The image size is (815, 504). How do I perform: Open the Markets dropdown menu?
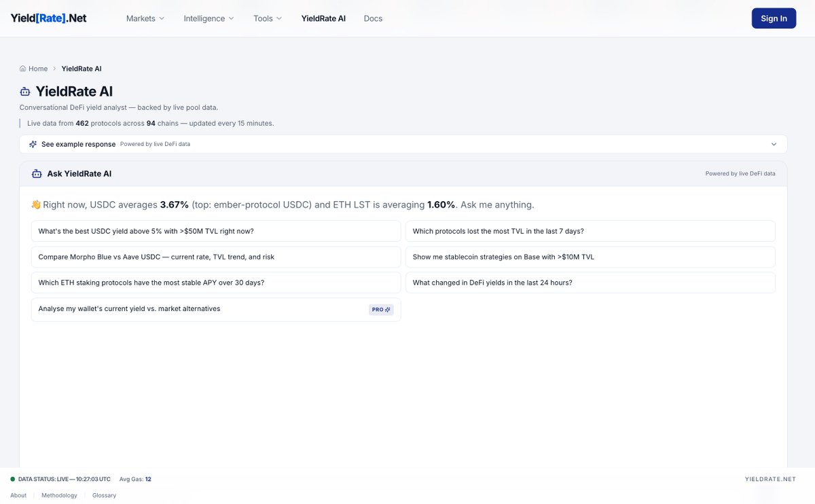[x=145, y=18]
